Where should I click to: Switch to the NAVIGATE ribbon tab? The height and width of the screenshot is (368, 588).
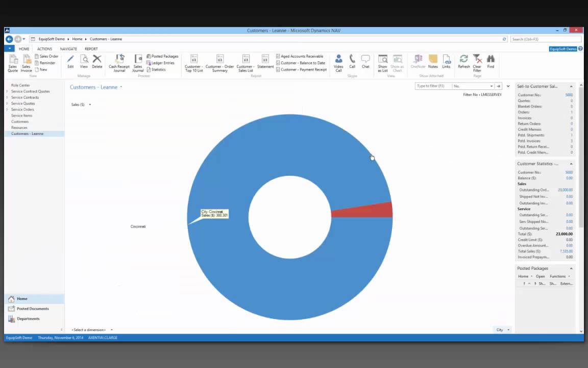pos(68,49)
